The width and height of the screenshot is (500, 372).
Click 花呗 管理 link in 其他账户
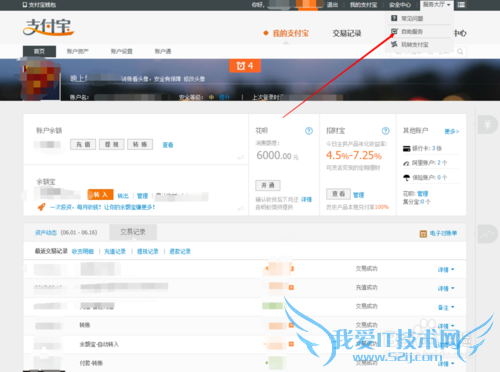(x=423, y=194)
